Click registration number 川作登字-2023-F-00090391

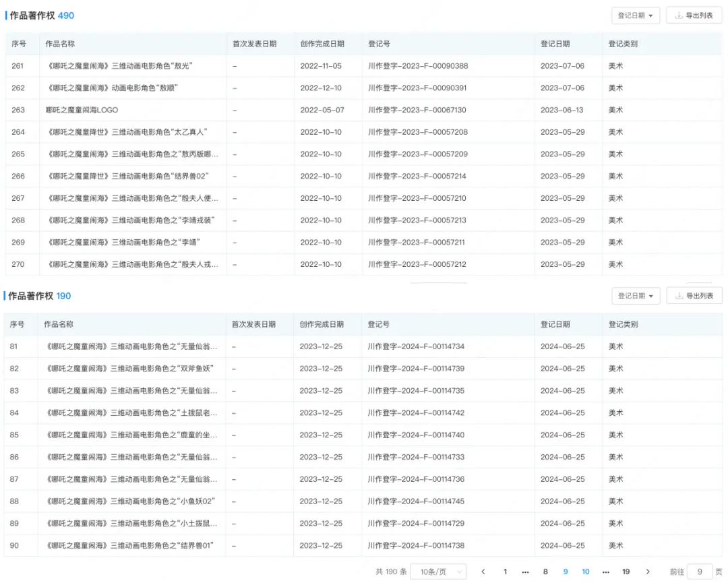417,88
